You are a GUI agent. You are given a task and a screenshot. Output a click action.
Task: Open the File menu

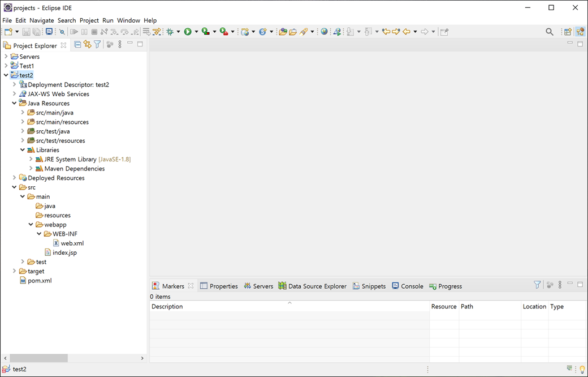pos(7,20)
